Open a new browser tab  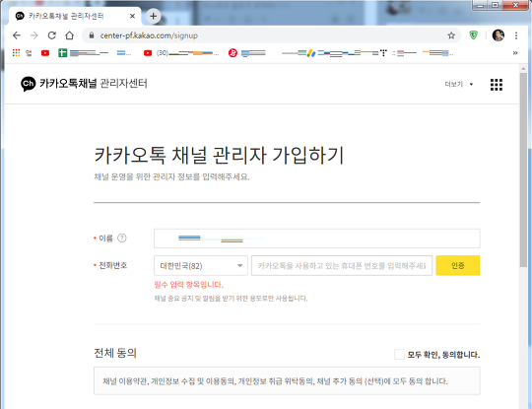tap(153, 16)
